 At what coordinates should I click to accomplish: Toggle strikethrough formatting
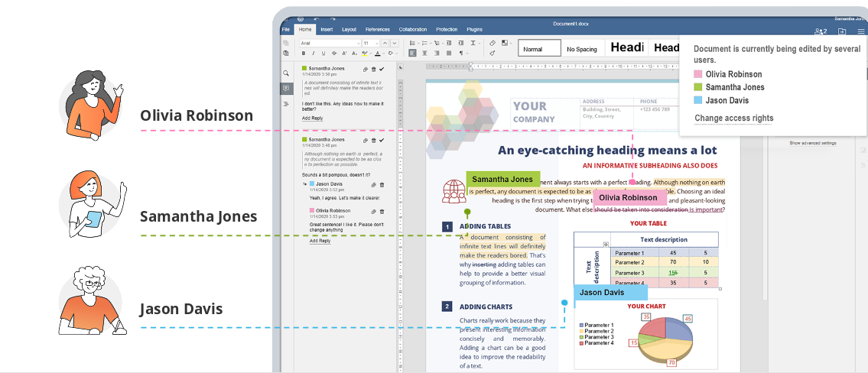pos(334,54)
